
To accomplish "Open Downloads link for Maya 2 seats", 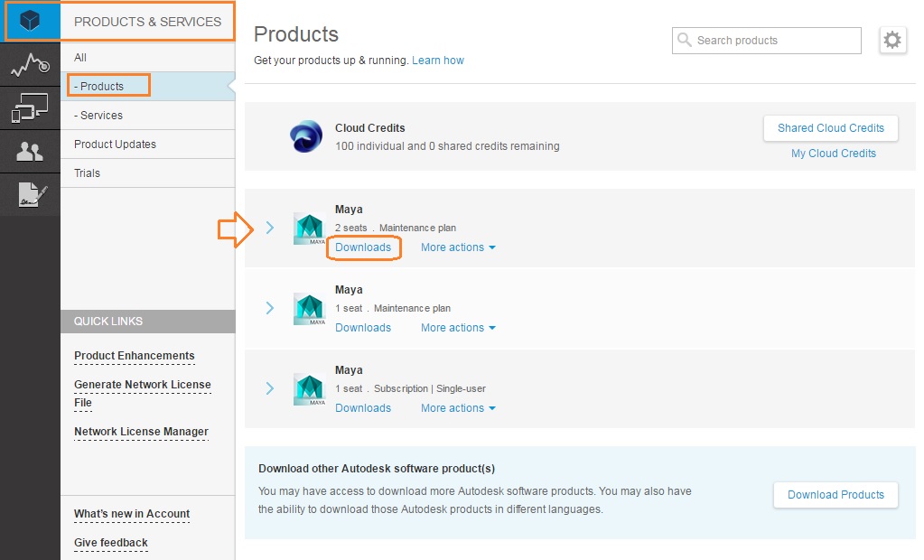I will 363,247.
